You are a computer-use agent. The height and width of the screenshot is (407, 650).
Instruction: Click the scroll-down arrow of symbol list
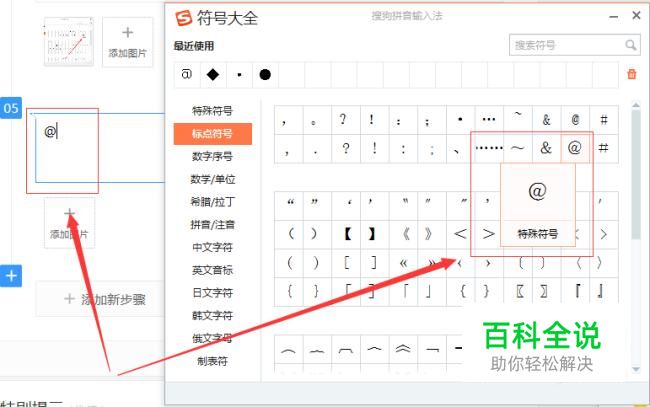pos(636,369)
